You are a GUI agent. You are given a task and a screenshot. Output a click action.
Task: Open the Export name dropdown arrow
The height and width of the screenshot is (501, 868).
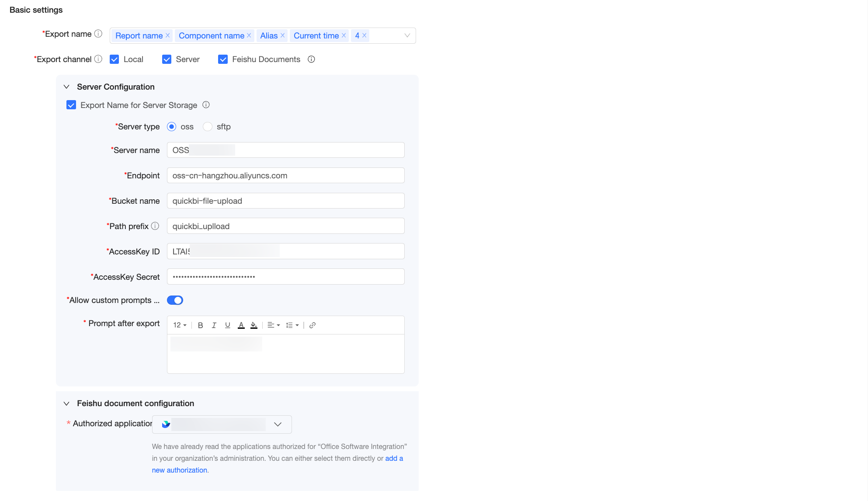[x=407, y=35]
